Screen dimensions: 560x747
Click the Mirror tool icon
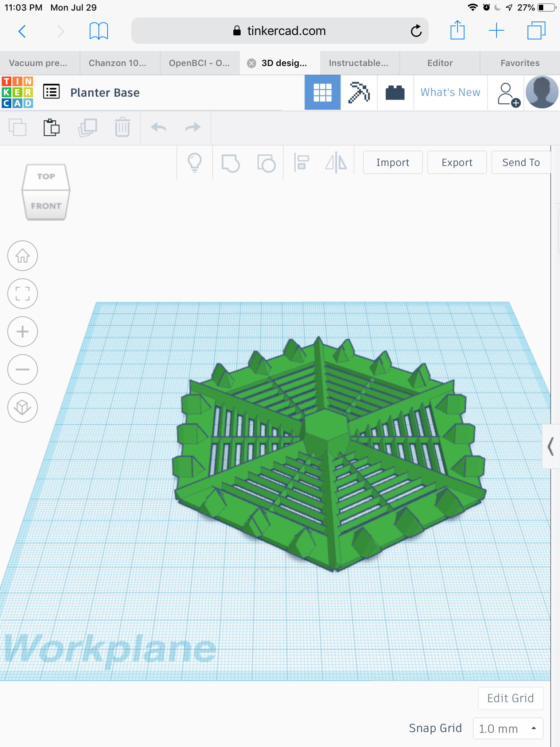pyautogui.click(x=336, y=163)
